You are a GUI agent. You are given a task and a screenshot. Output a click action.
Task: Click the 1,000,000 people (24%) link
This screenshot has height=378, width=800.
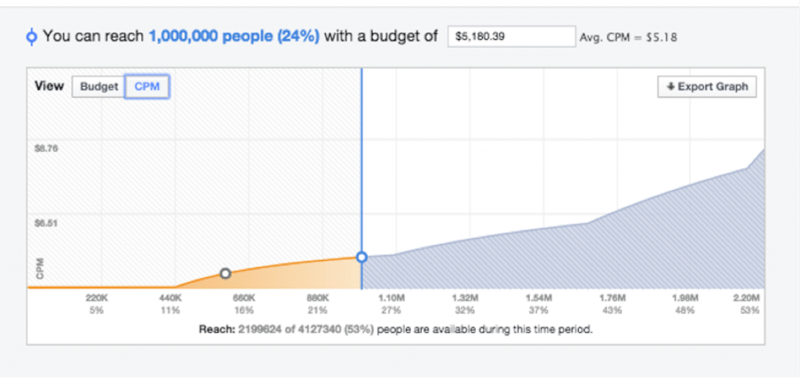pos(234,37)
